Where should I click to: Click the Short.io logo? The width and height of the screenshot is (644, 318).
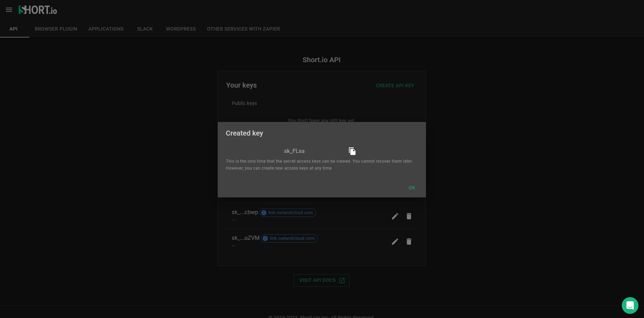click(x=37, y=10)
